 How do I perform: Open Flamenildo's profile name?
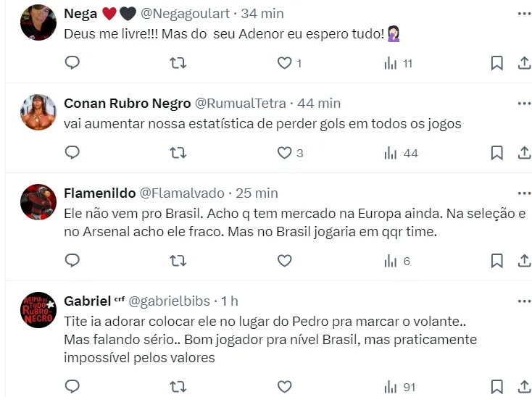pos(99,193)
